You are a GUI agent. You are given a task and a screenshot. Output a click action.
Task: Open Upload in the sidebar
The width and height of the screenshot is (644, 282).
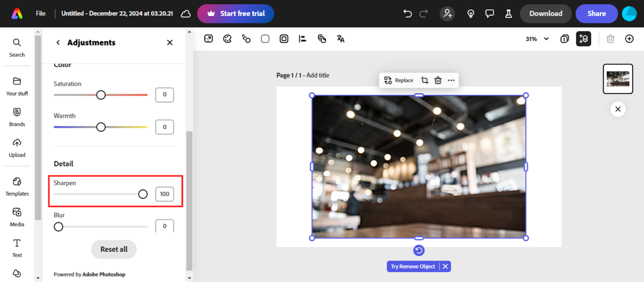tap(17, 148)
